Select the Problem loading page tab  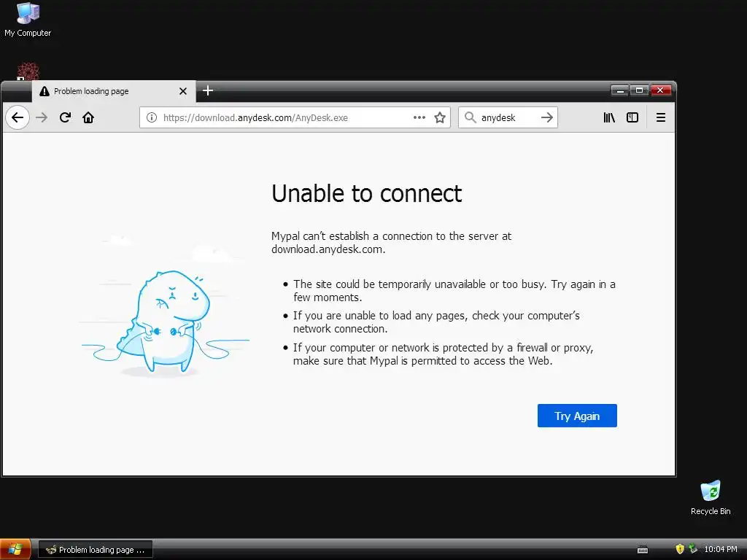coord(114,91)
